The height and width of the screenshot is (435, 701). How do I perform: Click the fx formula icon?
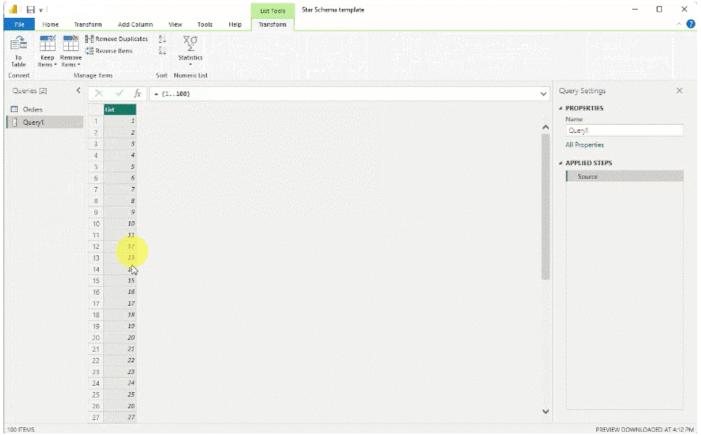coord(138,93)
